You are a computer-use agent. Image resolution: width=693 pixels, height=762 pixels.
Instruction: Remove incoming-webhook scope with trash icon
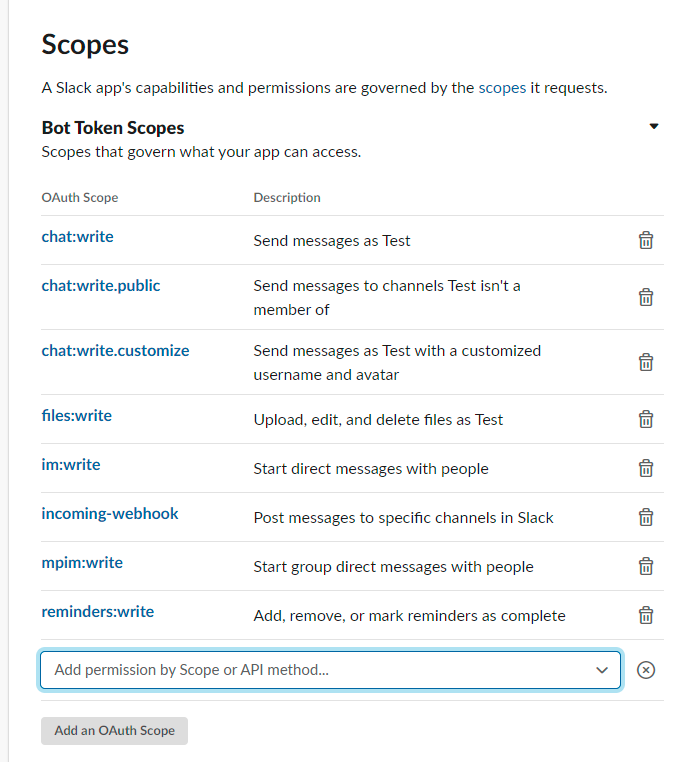(646, 517)
